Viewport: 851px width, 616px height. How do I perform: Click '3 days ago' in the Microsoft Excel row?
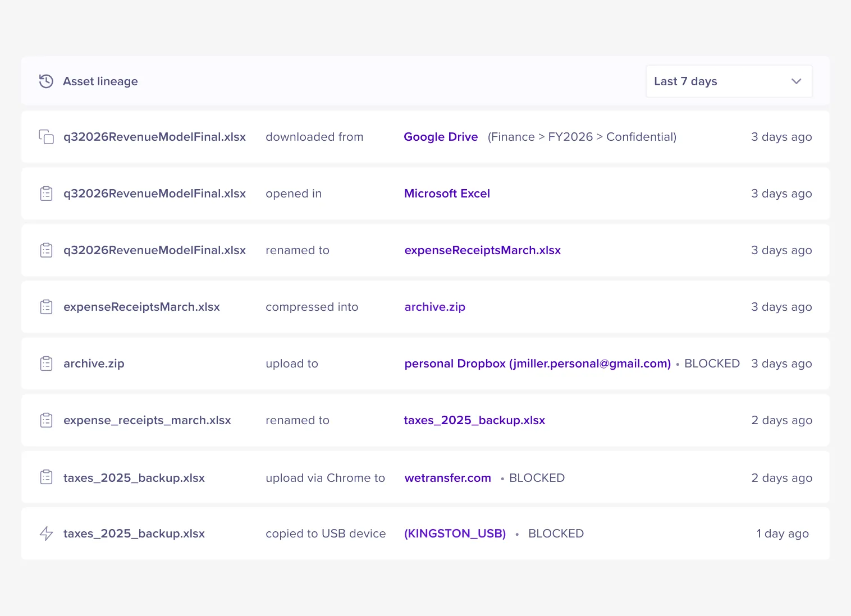[x=781, y=194]
